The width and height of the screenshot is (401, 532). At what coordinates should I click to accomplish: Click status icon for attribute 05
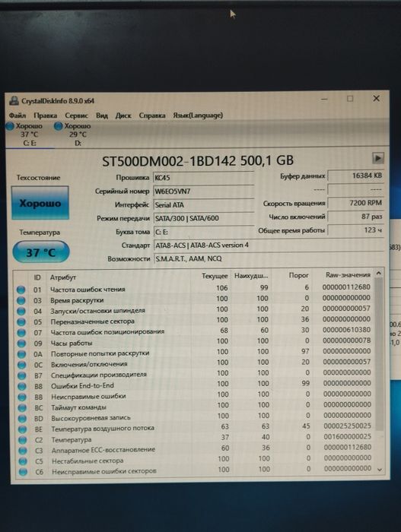coord(21,321)
